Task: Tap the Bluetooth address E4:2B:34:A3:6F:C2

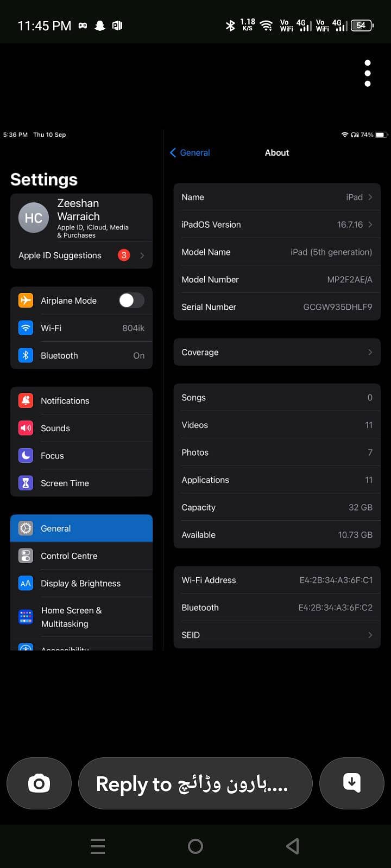Action: tap(336, 608)
